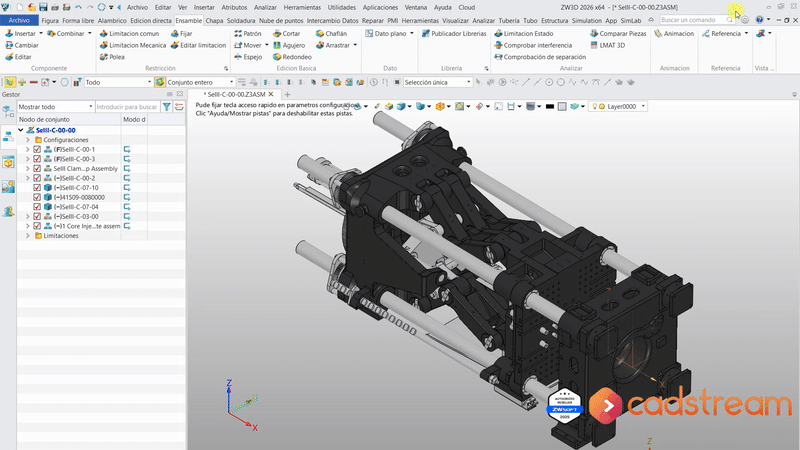Expand the (F)SeIII-C-00-1 tree node
The height and width of the screenshot is (450, 800).
coord(28,149)
